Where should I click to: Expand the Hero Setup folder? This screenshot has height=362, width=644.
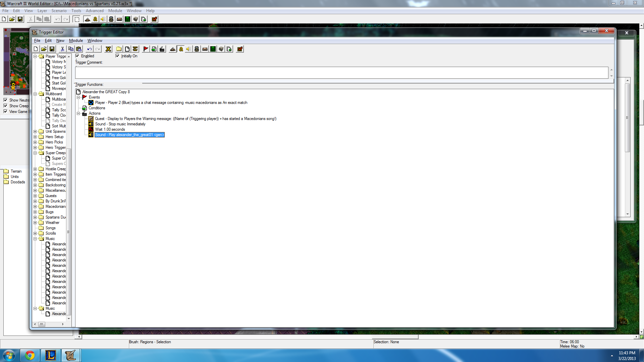point(35,137)
